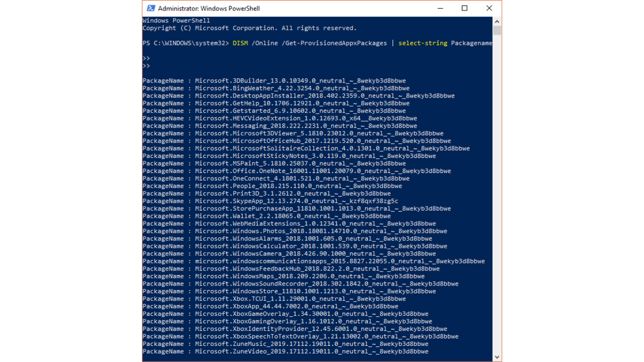Click the select-string keyword in command
The image size is (644, 362).
(423, 43)
